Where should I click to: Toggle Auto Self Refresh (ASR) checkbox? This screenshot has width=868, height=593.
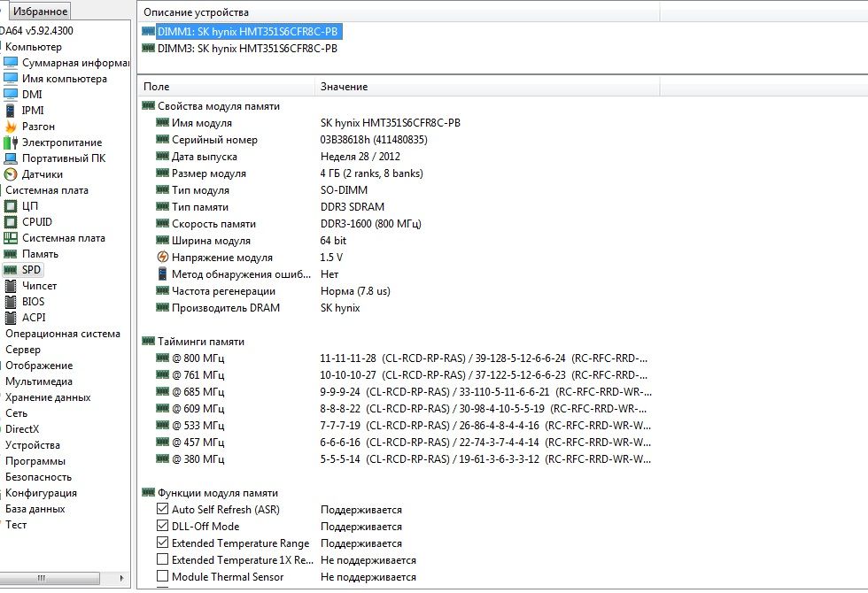click(162, 509)
